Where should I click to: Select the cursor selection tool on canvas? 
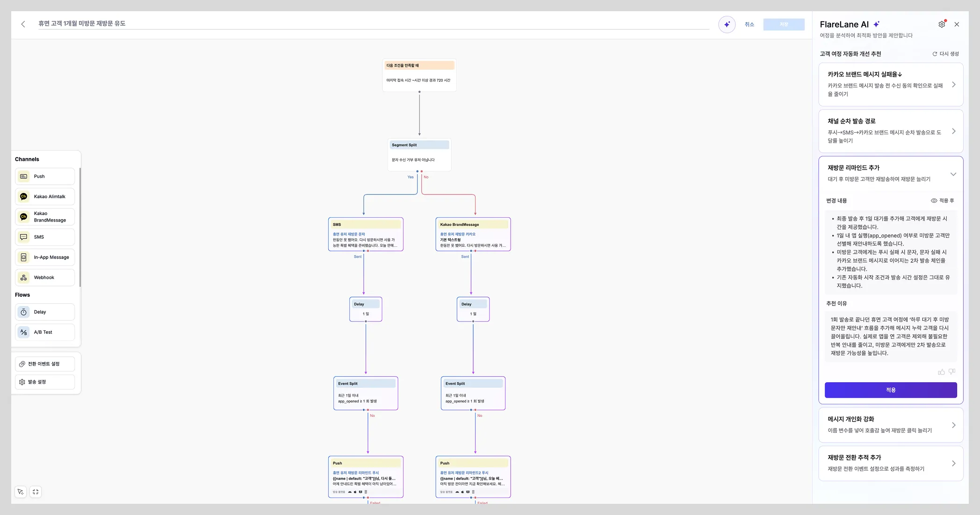(x=20, y=492)
